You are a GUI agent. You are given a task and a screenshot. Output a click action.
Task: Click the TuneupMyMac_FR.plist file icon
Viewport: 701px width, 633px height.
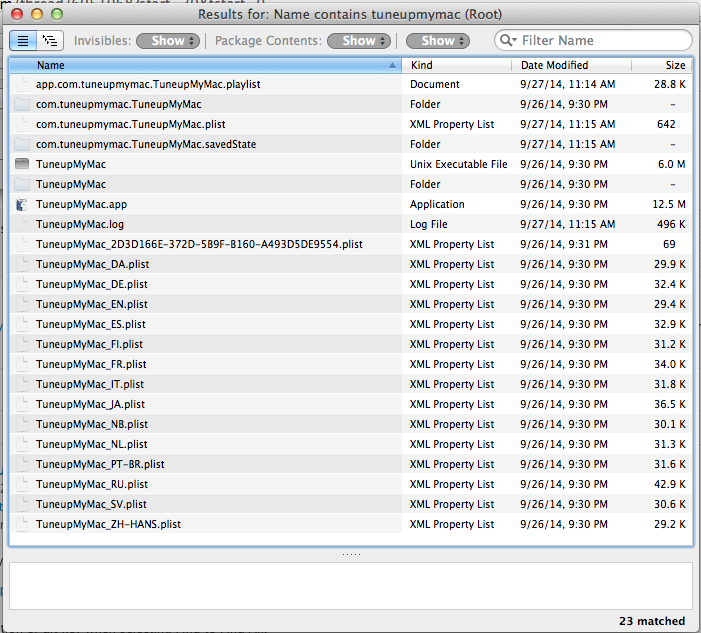coord(21,364)
